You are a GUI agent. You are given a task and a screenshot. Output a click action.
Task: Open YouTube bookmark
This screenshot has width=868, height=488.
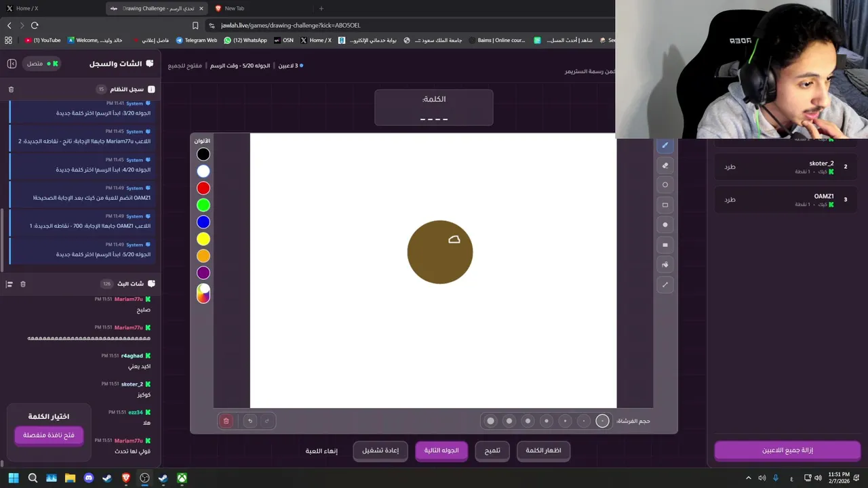coord(43,40)
